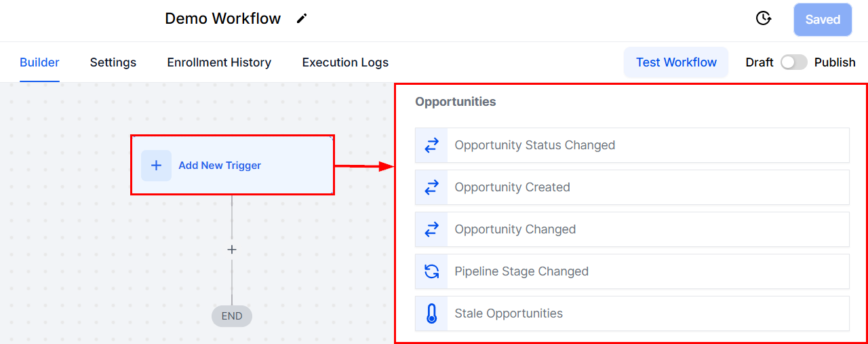Click the Opportunity Changed arrows icon
The height and width of the screenshot is (344, 868).
(431, 229)
